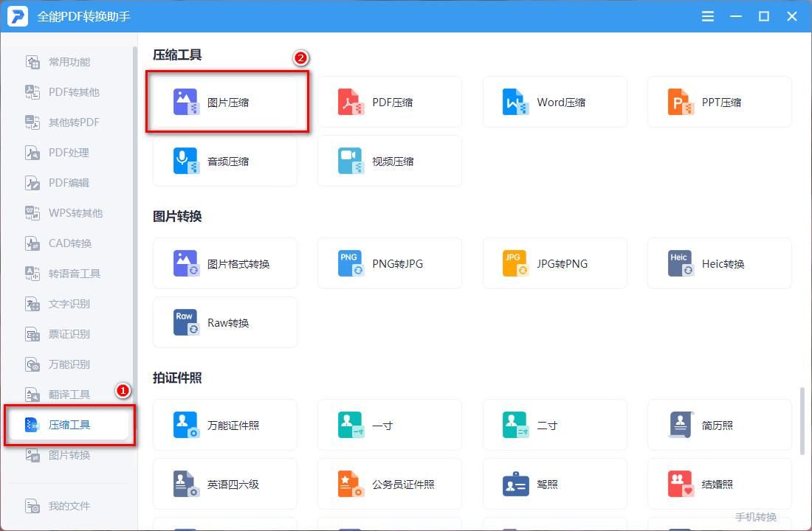This screenshot has width=812, height=531.
Task: Open 我的文件 my files
Action: coord(69,506)
